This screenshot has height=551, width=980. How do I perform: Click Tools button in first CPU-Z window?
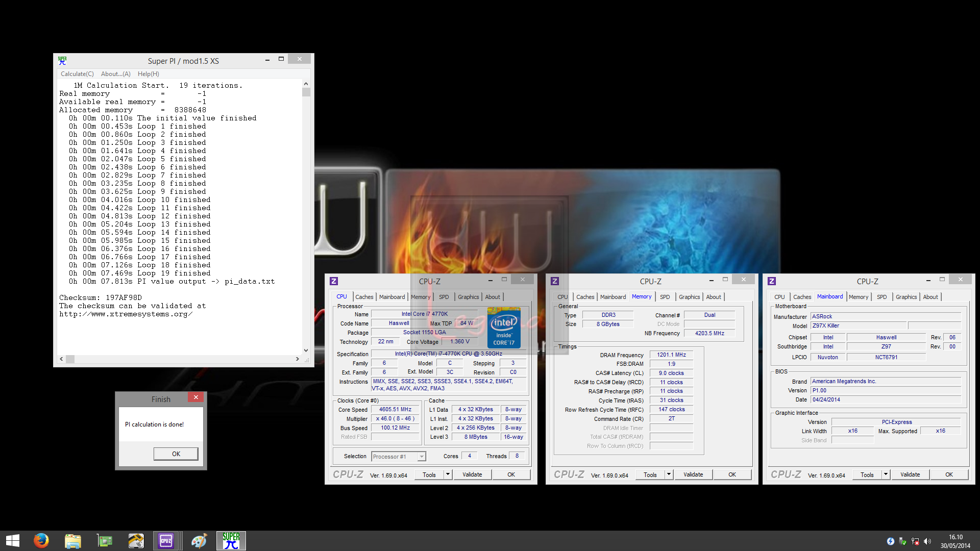point(429,474)
